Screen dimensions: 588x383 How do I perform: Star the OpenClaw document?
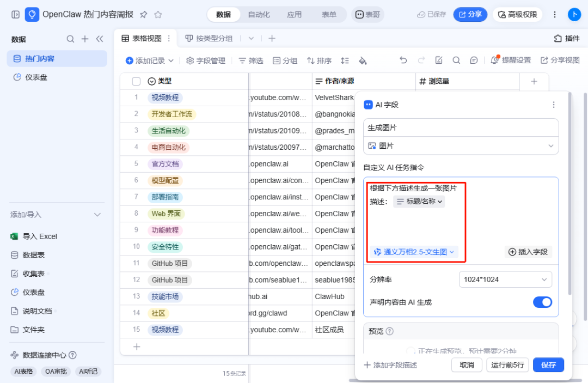pyautogui.click(x=158, y=15)
